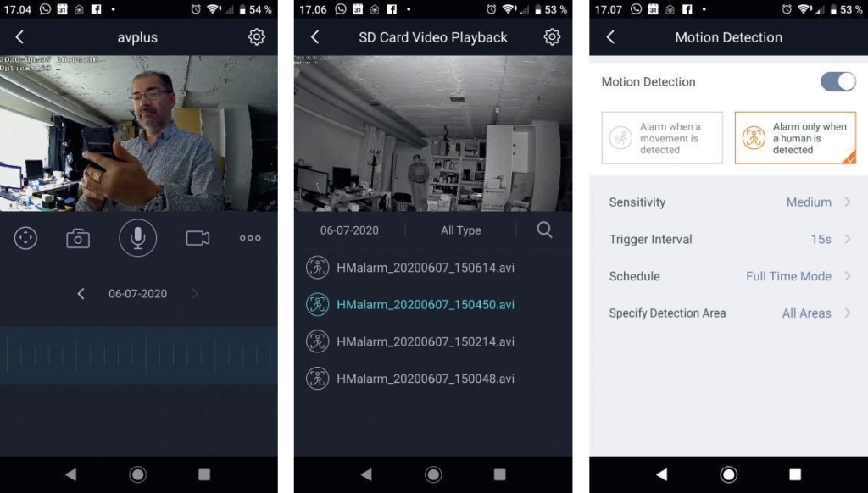The width and height of the screenshot is (868, 493).
Task: Go to previous day before 06-07-2020
Action: pyautogui.click(x=81, y=294)
